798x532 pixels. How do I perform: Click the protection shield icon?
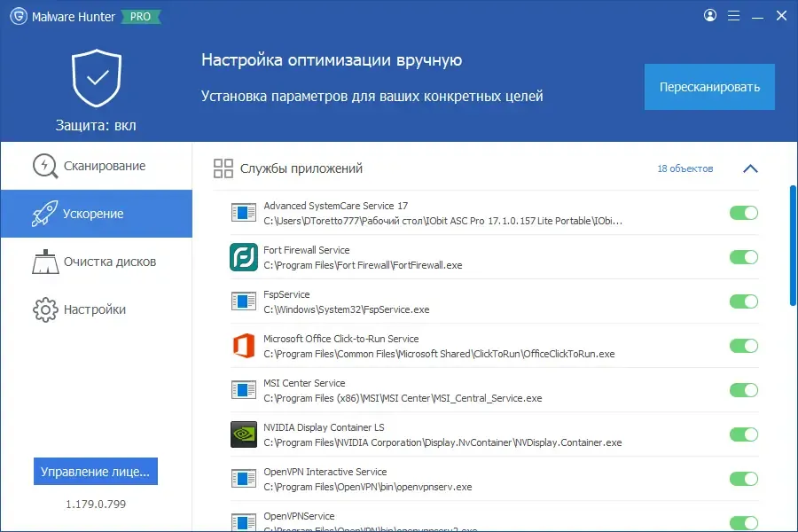97,78
